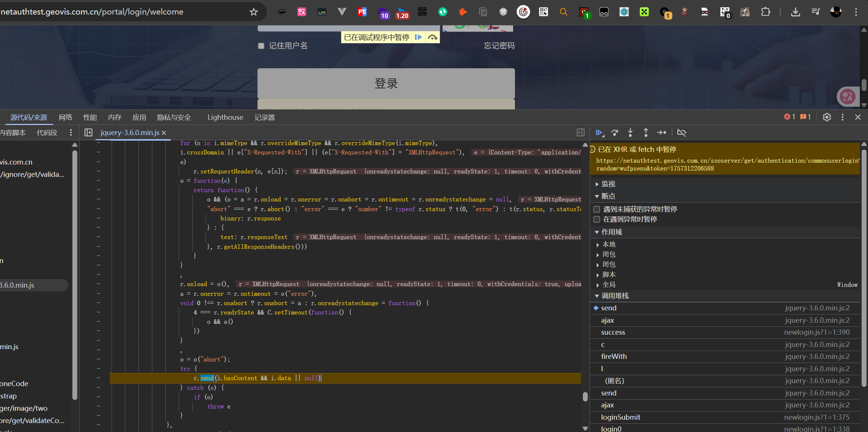868x432 pixels.
Task: Click the Step over next function icon
Action: click(x=615, y=132)
